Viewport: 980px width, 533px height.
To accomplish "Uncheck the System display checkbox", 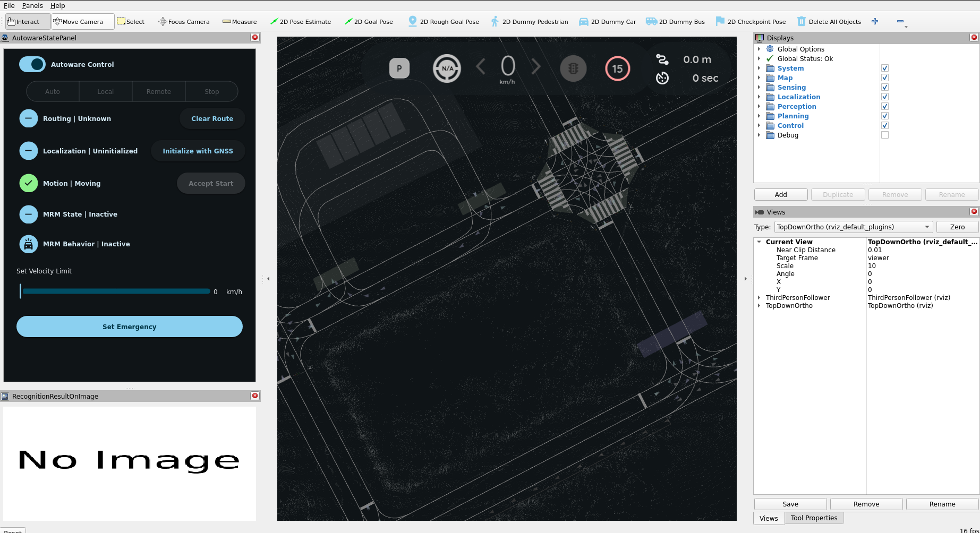I will (x=885, y=68).
